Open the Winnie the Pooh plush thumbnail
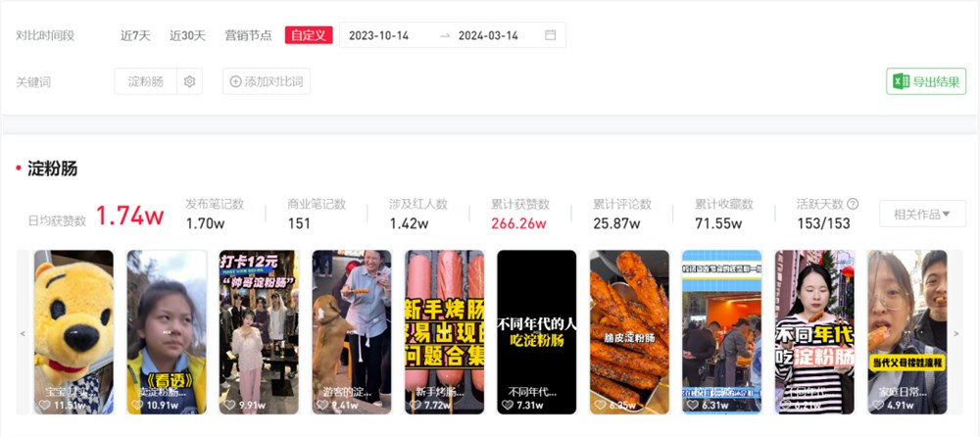The width and height of the screenshot is (980, 437). [x=73, y=332]
